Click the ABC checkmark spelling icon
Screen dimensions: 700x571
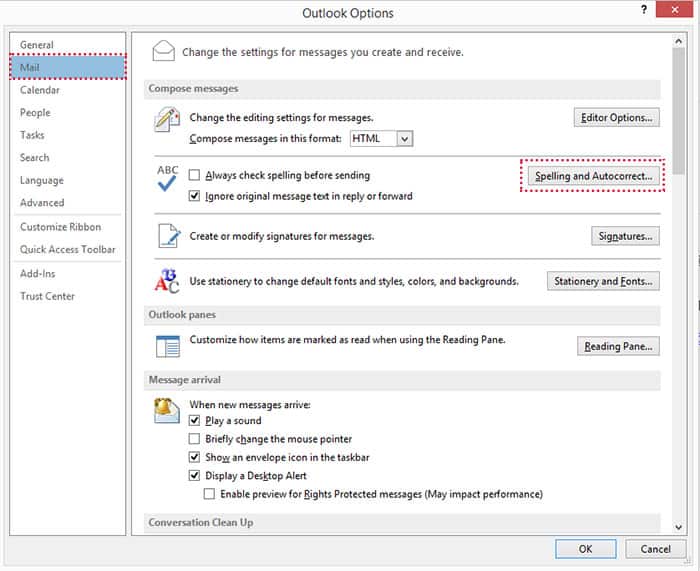(167, 178)
